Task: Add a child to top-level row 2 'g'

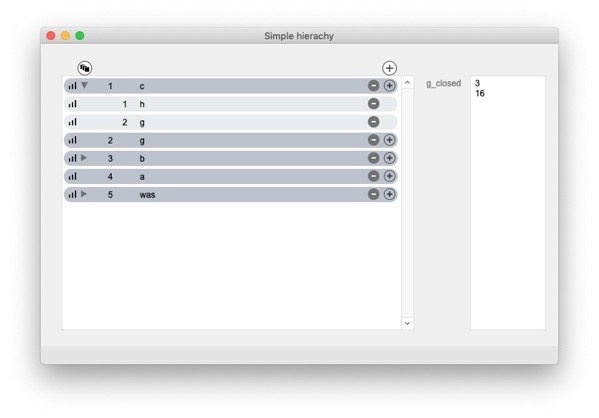Action: click(x=389, y=140)
